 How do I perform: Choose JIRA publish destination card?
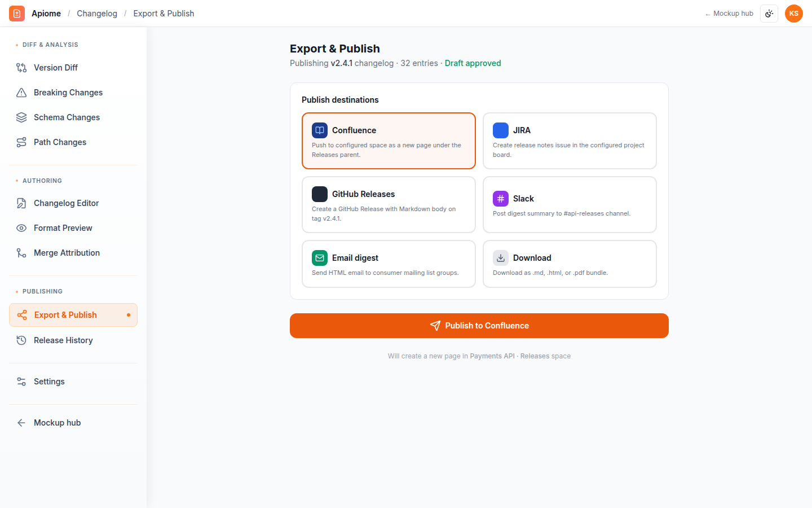point(570,141)
